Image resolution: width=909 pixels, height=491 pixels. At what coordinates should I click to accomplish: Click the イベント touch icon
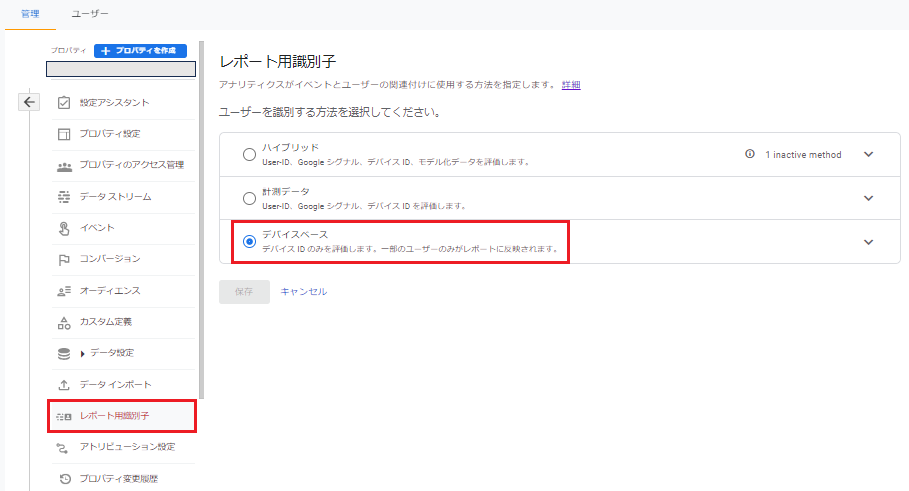pyautogui.click(x=64, y=228)
